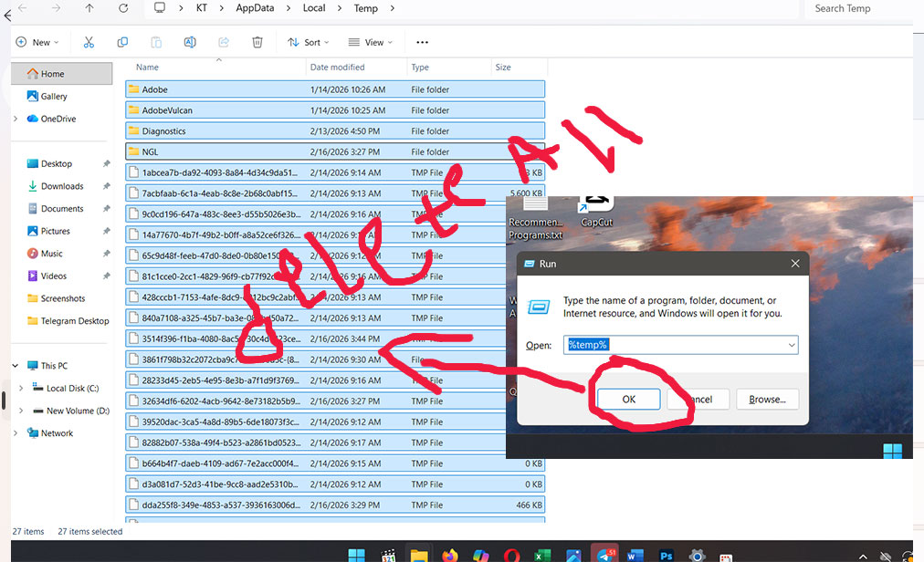The width and height of the screenshot is (924, 562).
Task: Open the Sort dropdown
Action: [x=308, y=42]
